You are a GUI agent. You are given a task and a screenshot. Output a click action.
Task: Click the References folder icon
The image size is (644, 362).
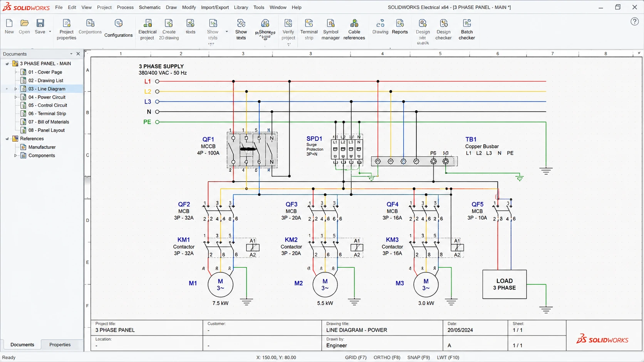pos(15,138)
